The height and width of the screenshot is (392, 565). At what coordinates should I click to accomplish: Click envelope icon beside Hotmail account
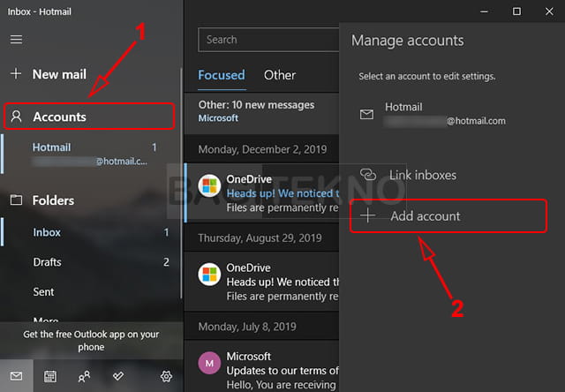[367, 114]
